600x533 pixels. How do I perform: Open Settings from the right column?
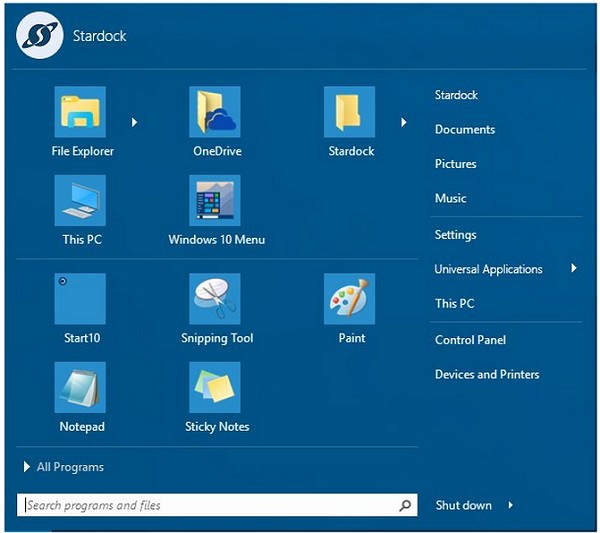(455, 235)
